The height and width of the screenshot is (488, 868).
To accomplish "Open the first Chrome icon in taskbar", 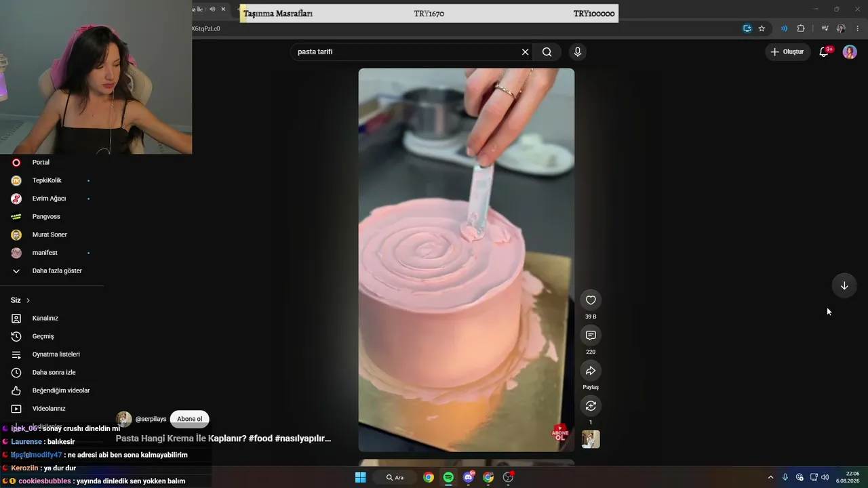I will click(429, 478).
